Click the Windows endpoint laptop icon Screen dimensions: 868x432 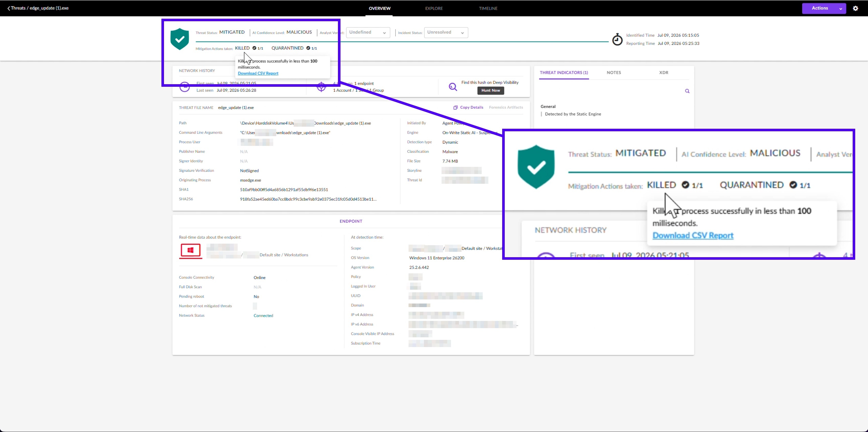coord(190,251)
